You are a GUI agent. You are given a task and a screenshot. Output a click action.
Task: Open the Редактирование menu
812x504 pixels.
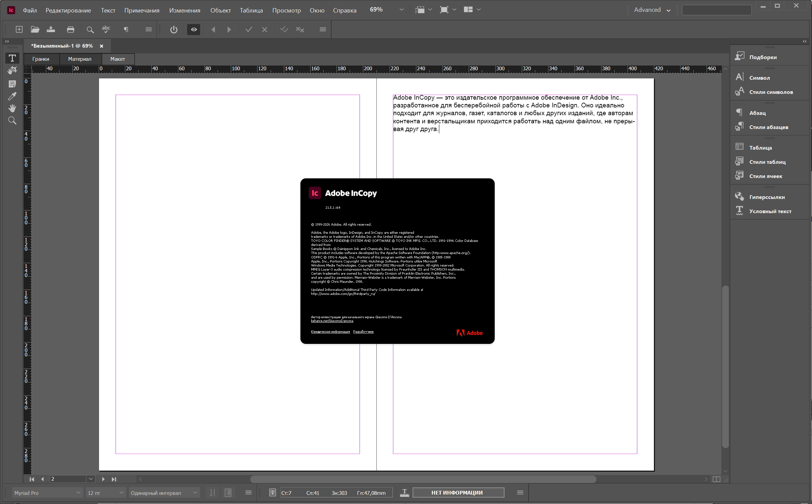[x=68, y=10]
